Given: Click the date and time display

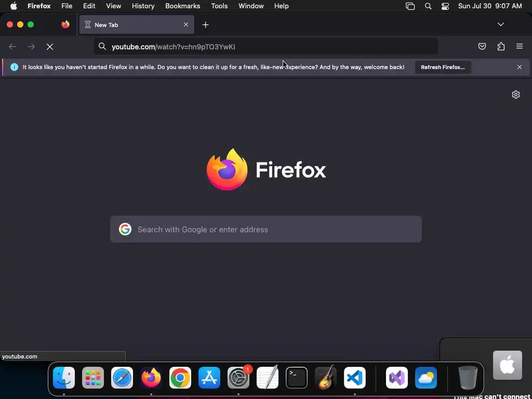Looking at the screenshot, I should 490,6.
